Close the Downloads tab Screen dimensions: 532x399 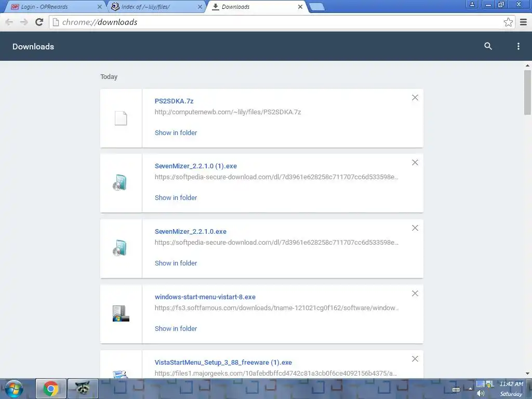tap(300, 7)
